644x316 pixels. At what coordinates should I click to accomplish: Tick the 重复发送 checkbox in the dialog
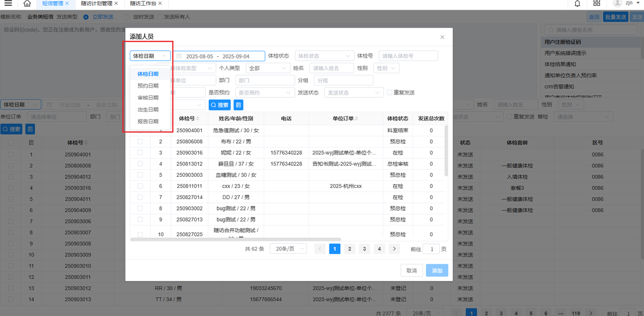[389, 92]
